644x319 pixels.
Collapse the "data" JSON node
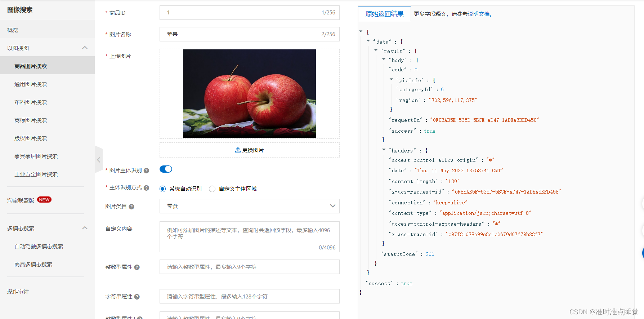point(368,41)
